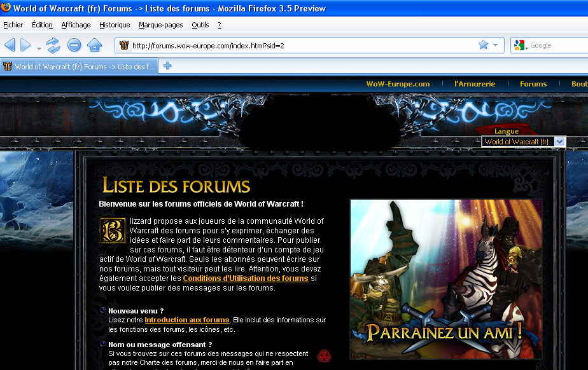Open the ? help menu

pos(220,25)
